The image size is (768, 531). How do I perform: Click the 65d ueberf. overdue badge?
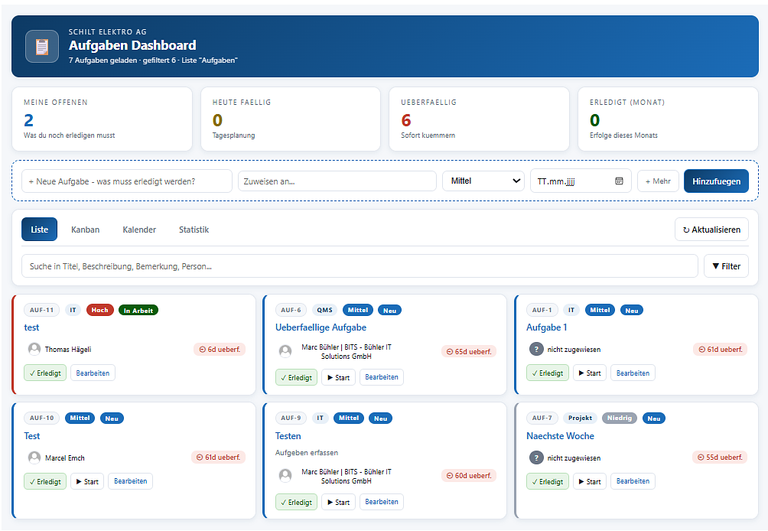pyautogui.click(x=469, y=351)
